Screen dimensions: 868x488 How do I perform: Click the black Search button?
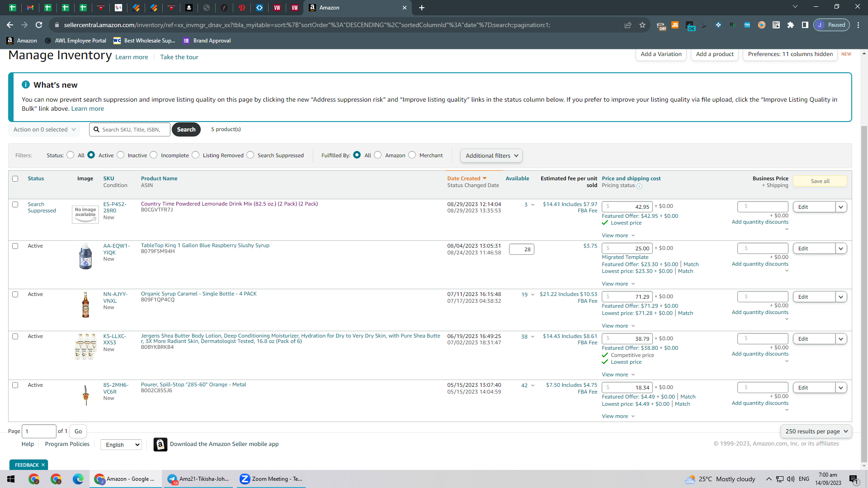click(x=186, y=130)
